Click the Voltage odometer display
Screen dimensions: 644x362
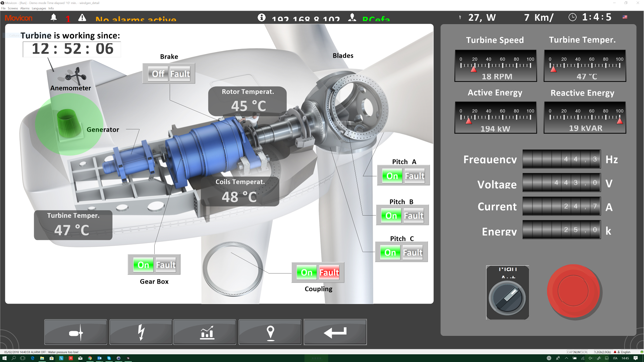coord(561,183)
